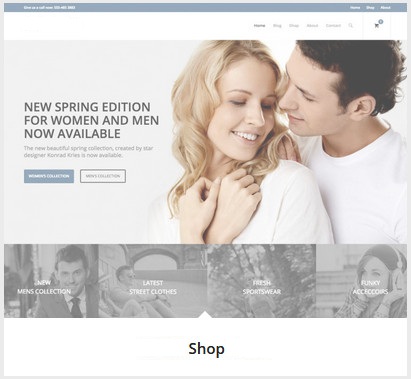The image size is (411, 379).
Task: Click the Men's Collection button
Action: (103, 176)
